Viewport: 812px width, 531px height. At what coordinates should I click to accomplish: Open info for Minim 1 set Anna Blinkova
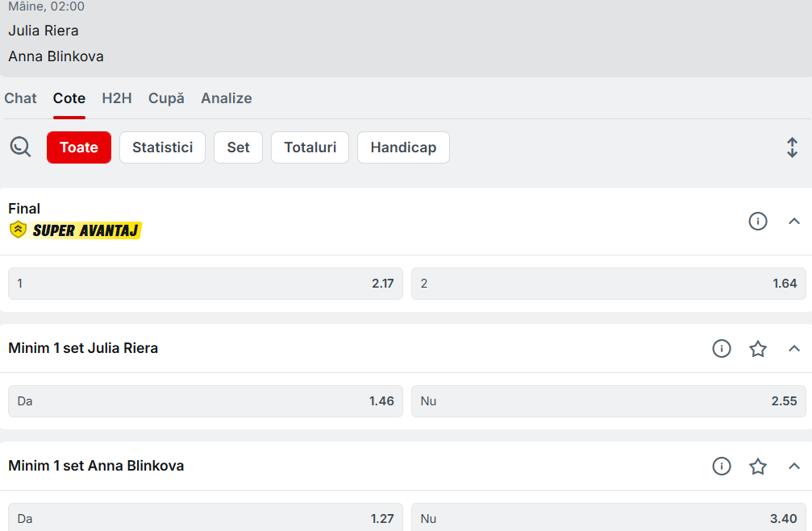tap(721, 466)
